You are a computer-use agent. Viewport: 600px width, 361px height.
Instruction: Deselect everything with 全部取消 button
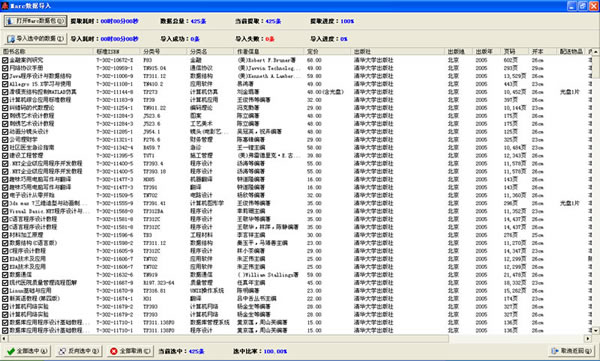[130, 351]
